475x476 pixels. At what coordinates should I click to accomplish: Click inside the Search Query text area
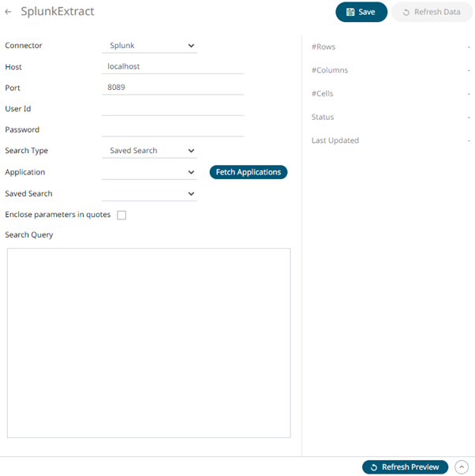(148, 343)
